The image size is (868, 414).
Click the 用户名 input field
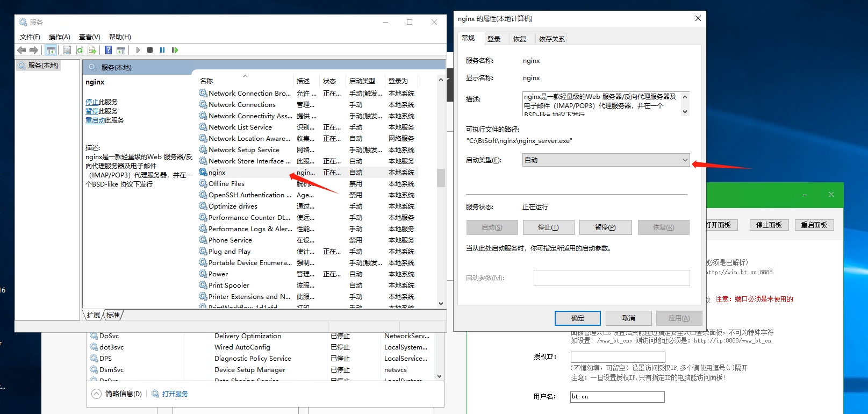[x=618, y=397]
